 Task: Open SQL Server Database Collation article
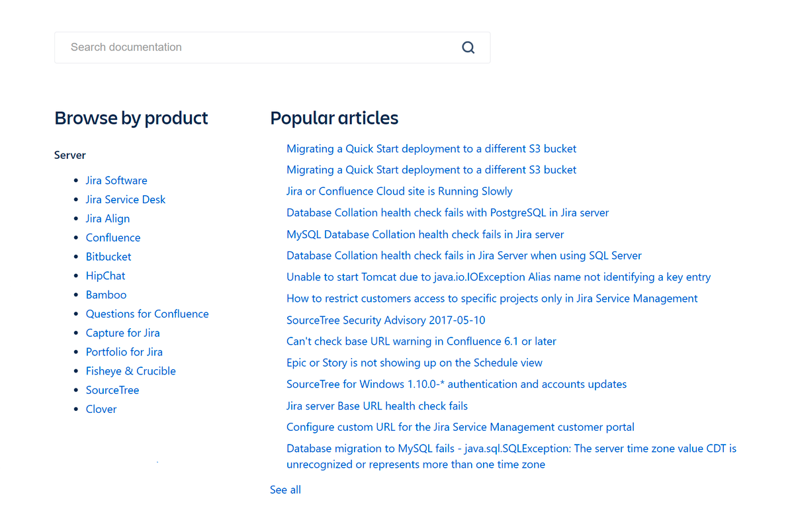(464, 255)
